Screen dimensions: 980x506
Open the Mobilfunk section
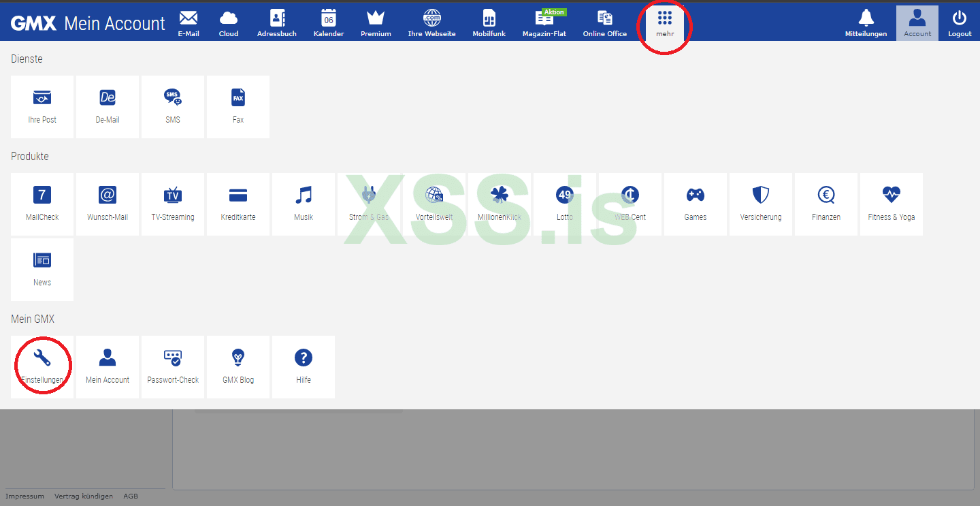489,23
